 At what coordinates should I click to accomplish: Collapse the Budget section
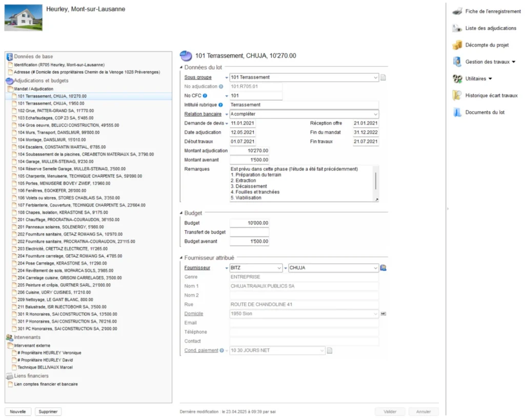click(x=181, y=213)
